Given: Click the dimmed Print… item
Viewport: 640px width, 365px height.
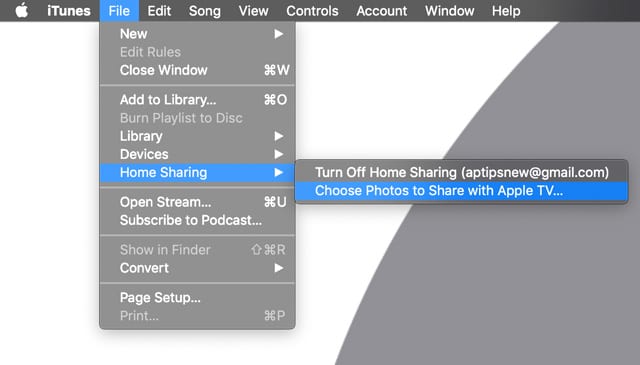Looking at the screenshot, I should [198, 316].
